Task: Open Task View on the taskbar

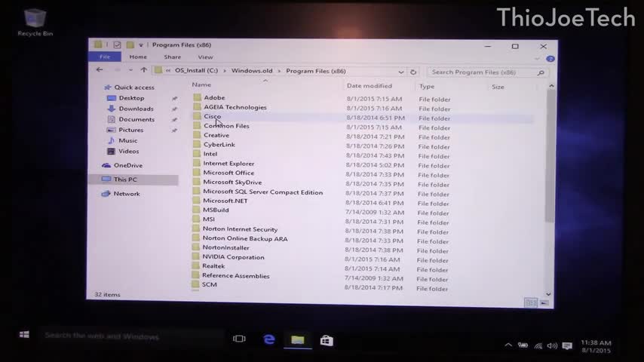Action: tap(239, 339)
